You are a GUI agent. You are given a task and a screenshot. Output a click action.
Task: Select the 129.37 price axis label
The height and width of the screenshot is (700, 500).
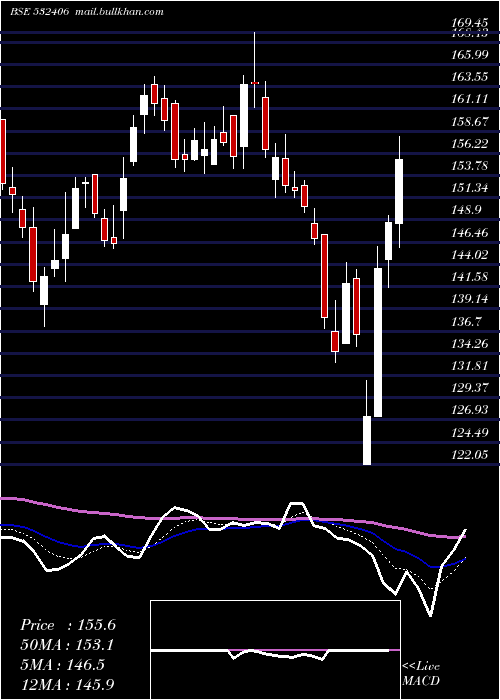coord(469,388)
